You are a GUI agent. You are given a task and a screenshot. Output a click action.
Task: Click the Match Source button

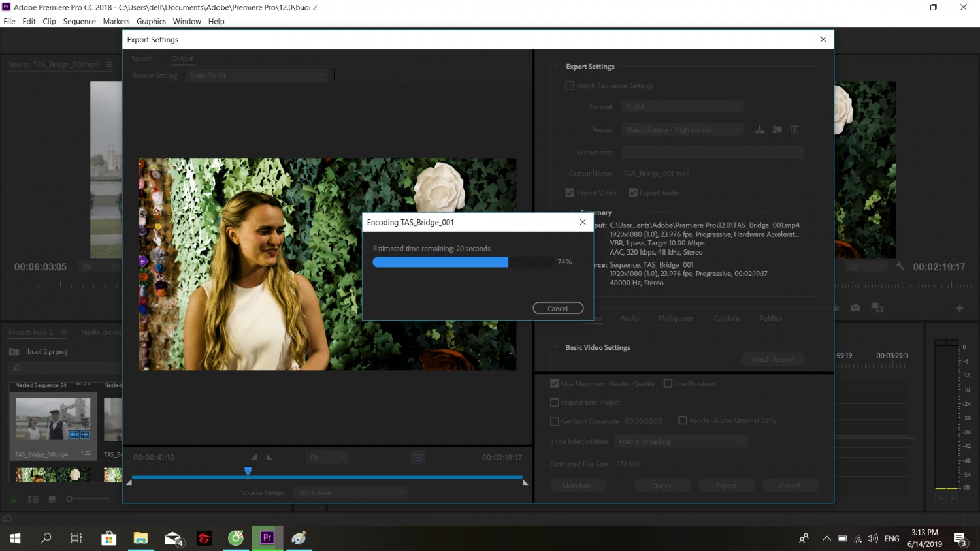[773, 359]
